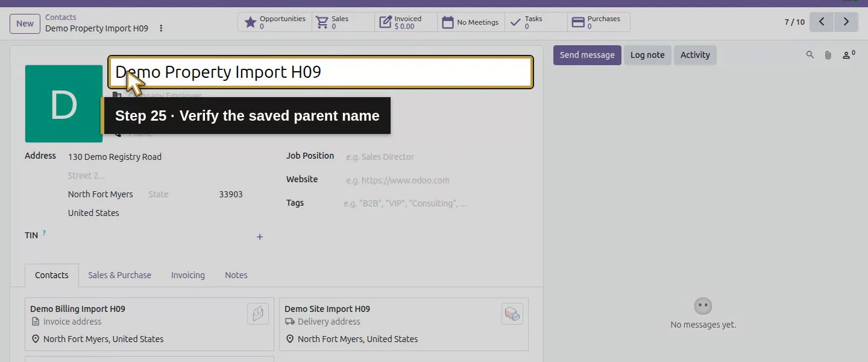Screen dimensions: 868x362
Task: Open the record actions kebab menu
Action: pyautogui.click(x=161, y=28)
